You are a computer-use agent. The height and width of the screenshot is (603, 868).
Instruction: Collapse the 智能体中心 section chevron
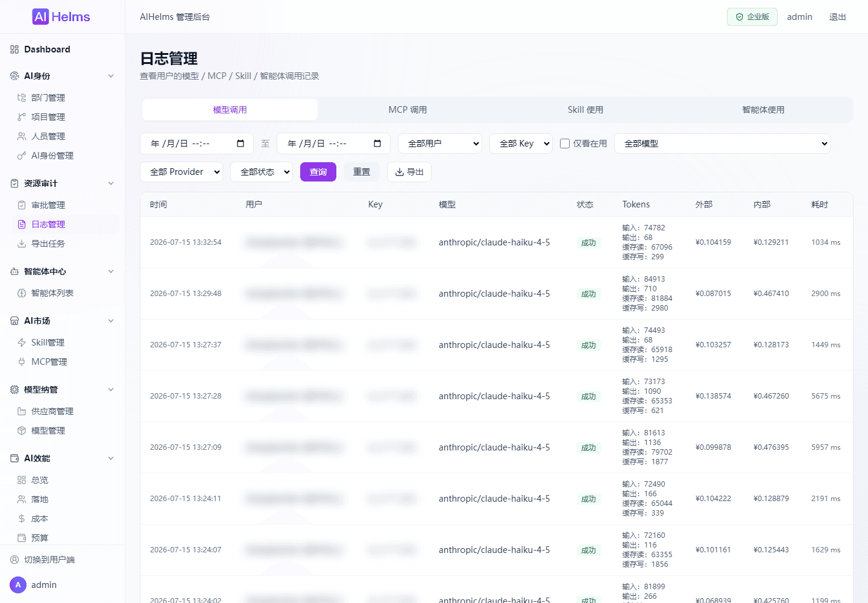click(x=111, y=271)
